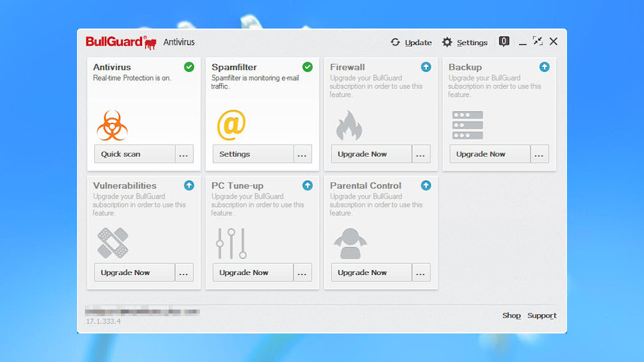Click the Vulnerabilities blue upgrade arrow
Image resolution: width=644 pixels, height=362 pixels.
189,185
